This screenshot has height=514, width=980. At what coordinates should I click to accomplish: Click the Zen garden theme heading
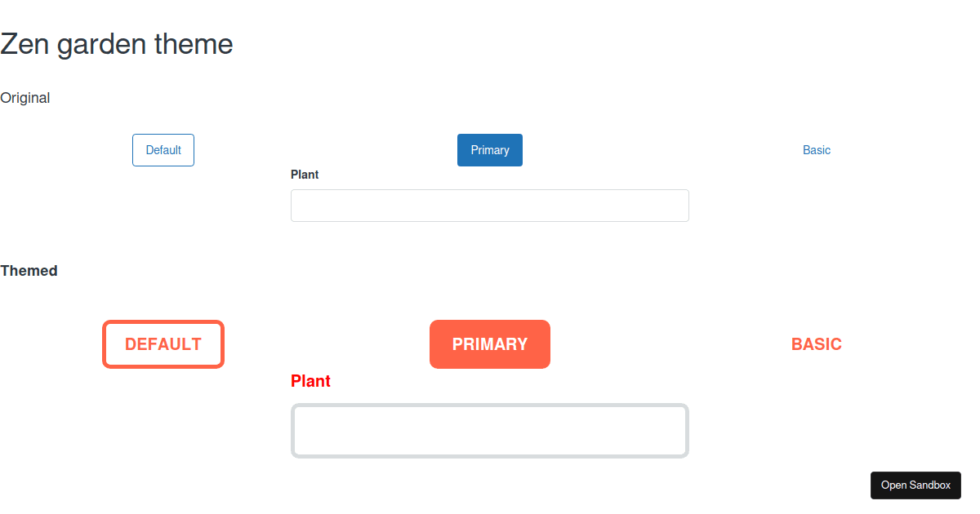tap(116, 44)
